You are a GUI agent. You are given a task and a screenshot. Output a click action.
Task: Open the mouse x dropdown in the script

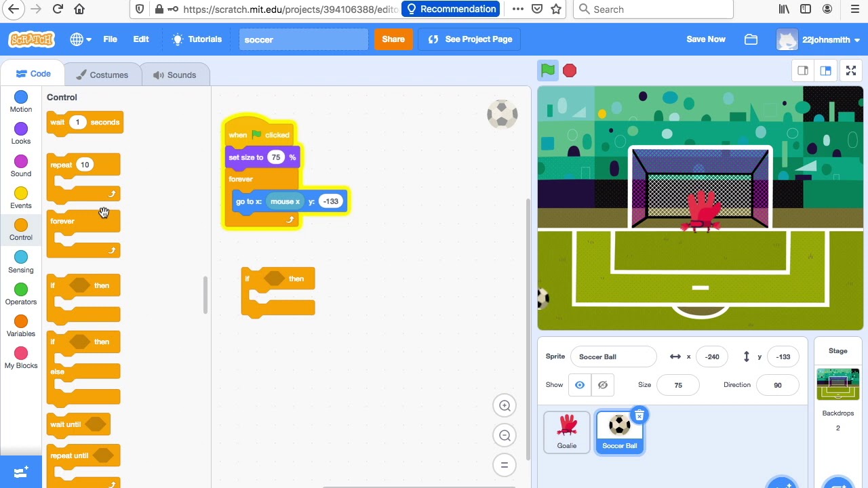[x=285, y=201]
